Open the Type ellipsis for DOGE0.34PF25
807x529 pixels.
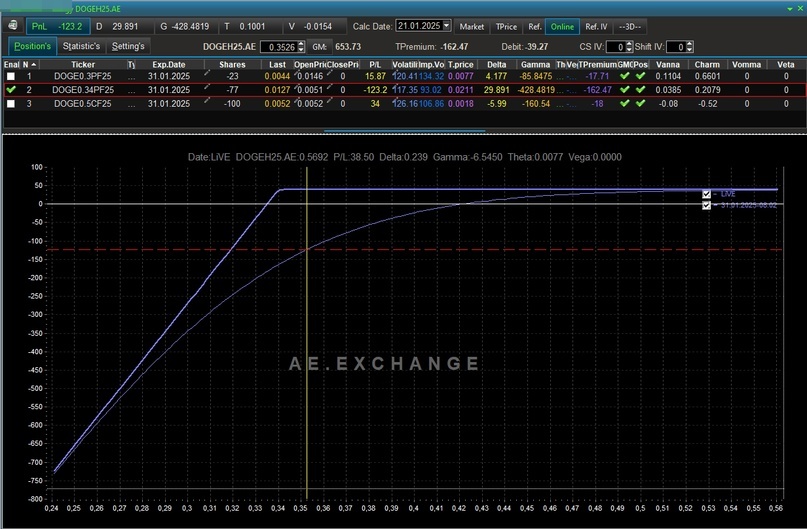click(131, 90)
